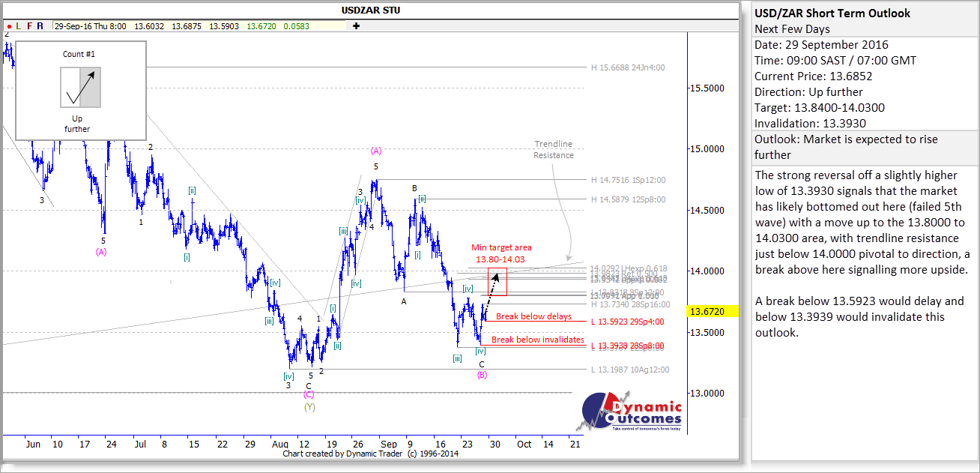Click the Trendline Resistance annotation
This screenshot has height=473, width=980.
tap(554, 150)
